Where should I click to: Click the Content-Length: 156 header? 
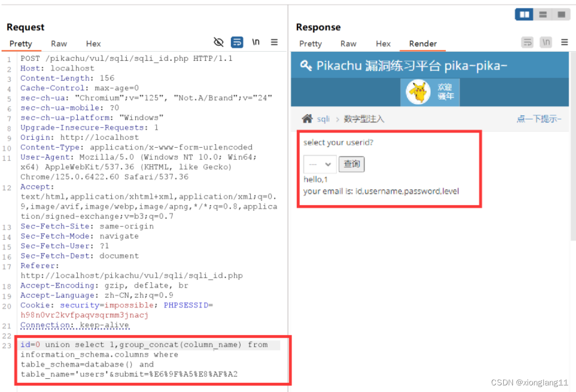pos(67,78)
